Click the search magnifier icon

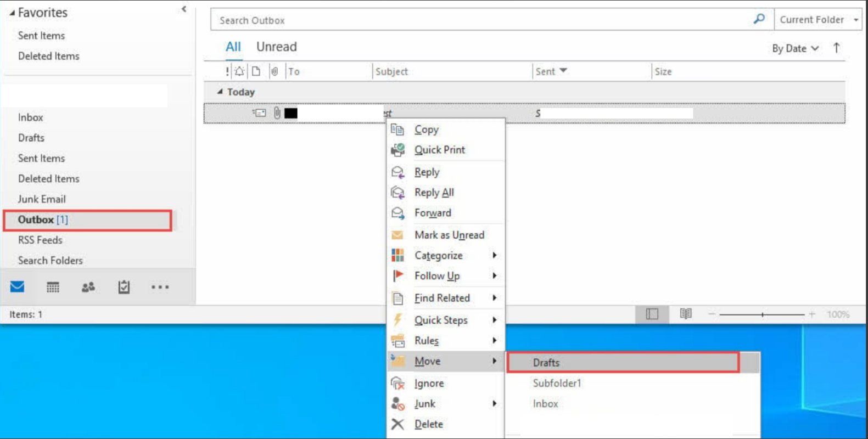pos(759,19)
